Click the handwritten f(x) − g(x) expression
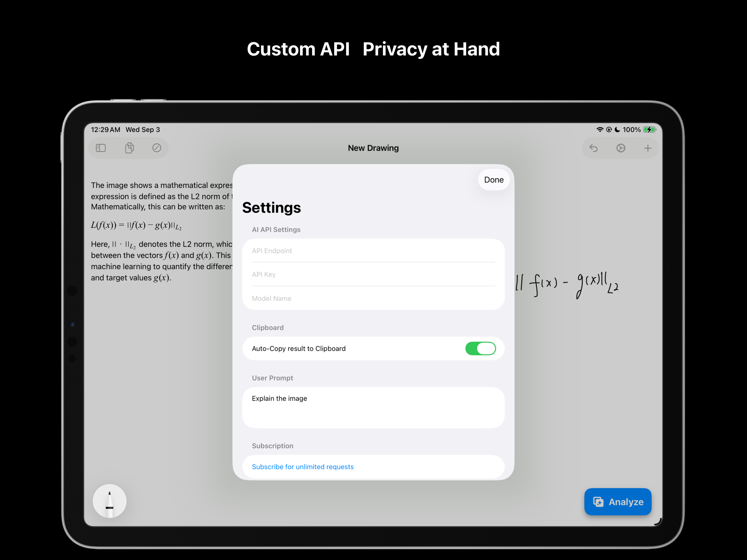 [x=567, y=285]
